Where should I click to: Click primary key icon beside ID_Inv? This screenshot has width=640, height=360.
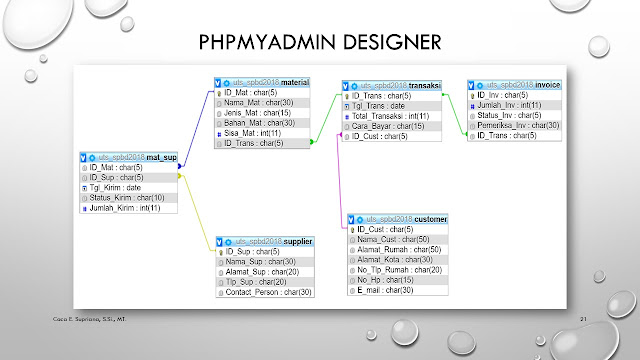pos(473,96)
